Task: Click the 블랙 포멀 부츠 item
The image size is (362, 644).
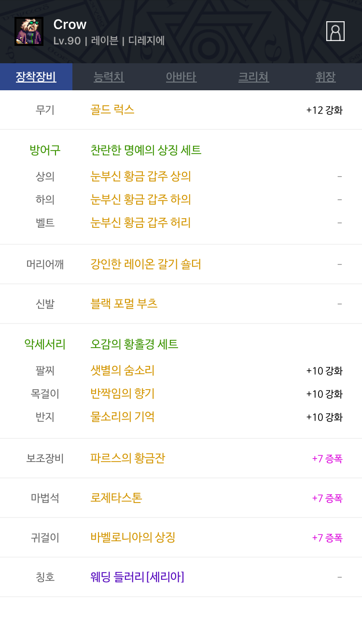Action: [x=124, y=304]
